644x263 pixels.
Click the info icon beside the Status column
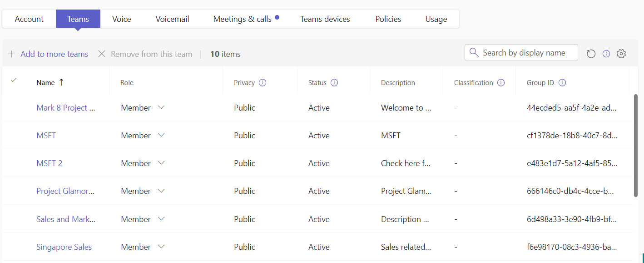[x=334, y=83]
